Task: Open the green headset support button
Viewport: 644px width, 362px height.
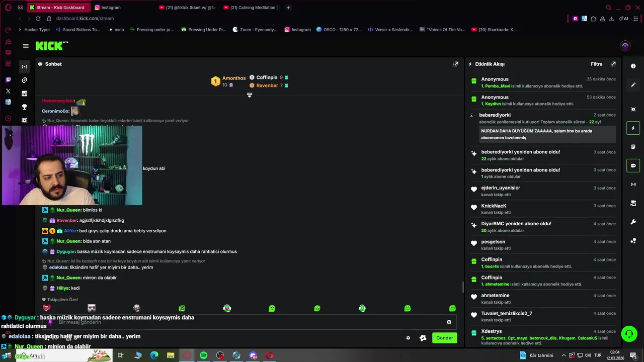Action: click(x=629, y=334)
